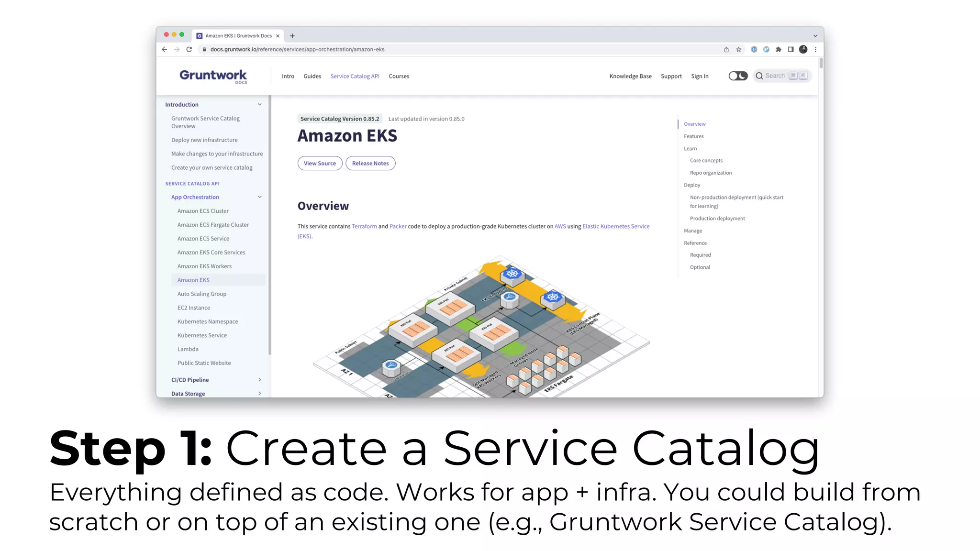Click the Gruntwork Docs logo

(213, 77)
